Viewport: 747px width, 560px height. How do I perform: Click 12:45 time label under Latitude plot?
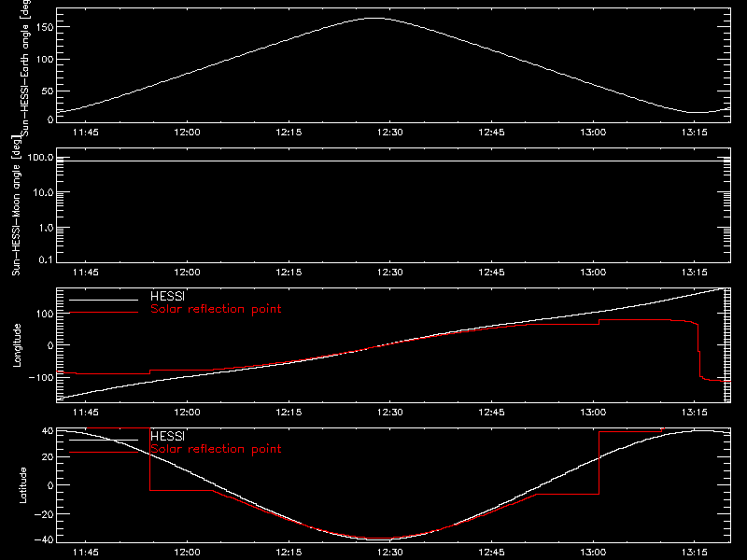point(492,553)
